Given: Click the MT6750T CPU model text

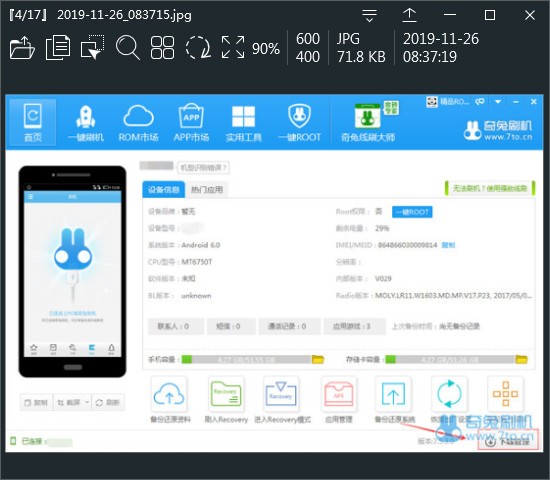Looking at the screenshot, I should [196, 262].
